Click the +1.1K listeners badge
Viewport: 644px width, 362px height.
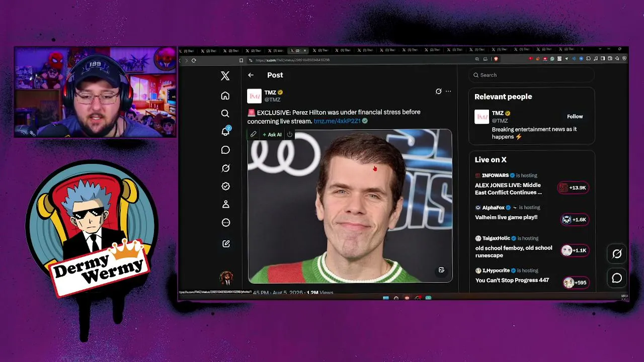pos(575,250)
